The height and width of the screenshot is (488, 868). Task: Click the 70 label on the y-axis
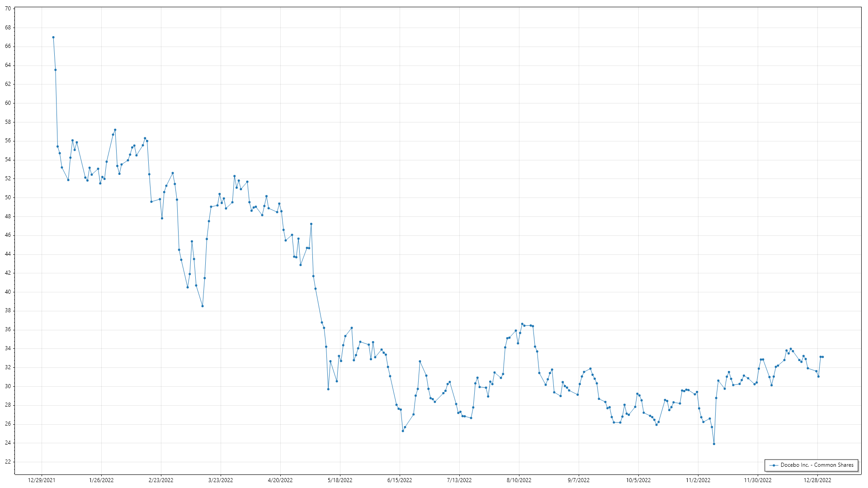pyautogui.click(x=8, y=9)
